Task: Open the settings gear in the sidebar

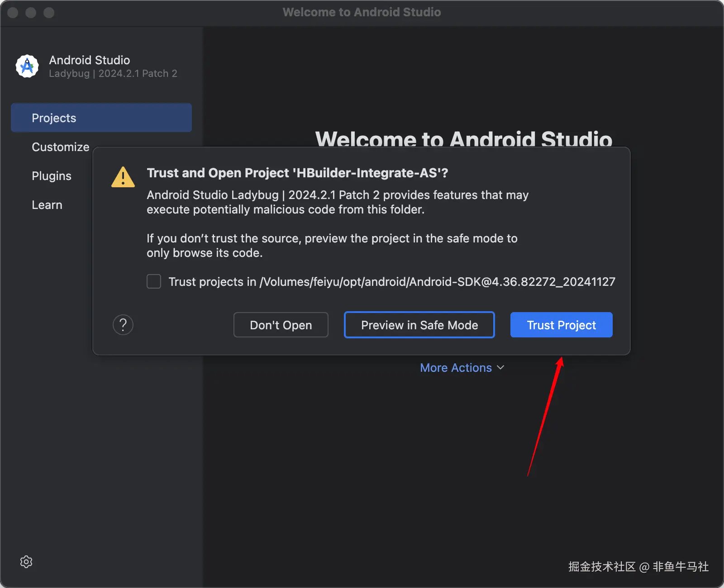Action: click(x=26, y=562)
